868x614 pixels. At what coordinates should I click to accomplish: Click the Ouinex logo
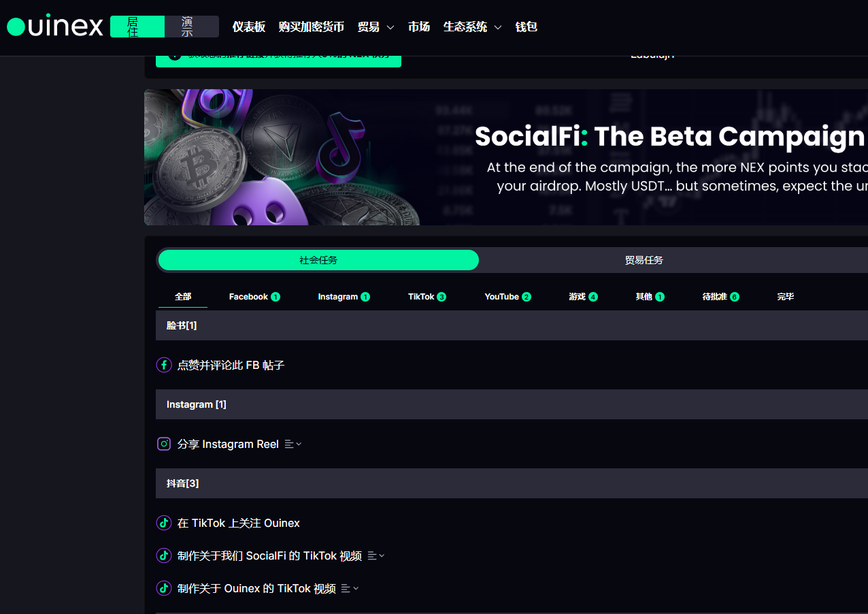tap(54, 26)
